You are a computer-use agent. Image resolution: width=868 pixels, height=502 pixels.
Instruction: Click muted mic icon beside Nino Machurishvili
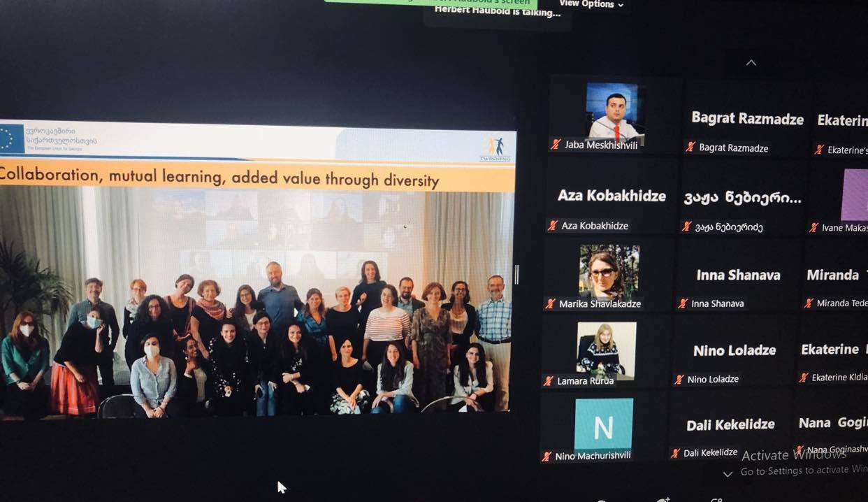click(547, 457)
